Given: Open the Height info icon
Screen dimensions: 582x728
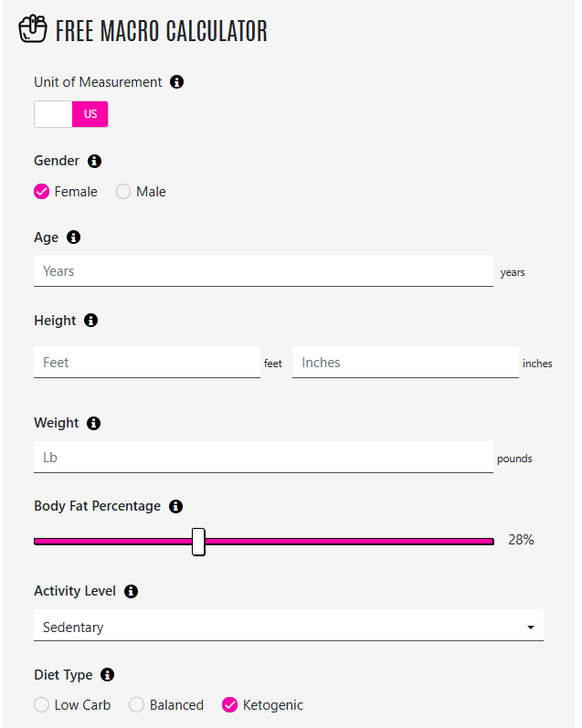Looking at the screenshot, I should coord(90,321).
